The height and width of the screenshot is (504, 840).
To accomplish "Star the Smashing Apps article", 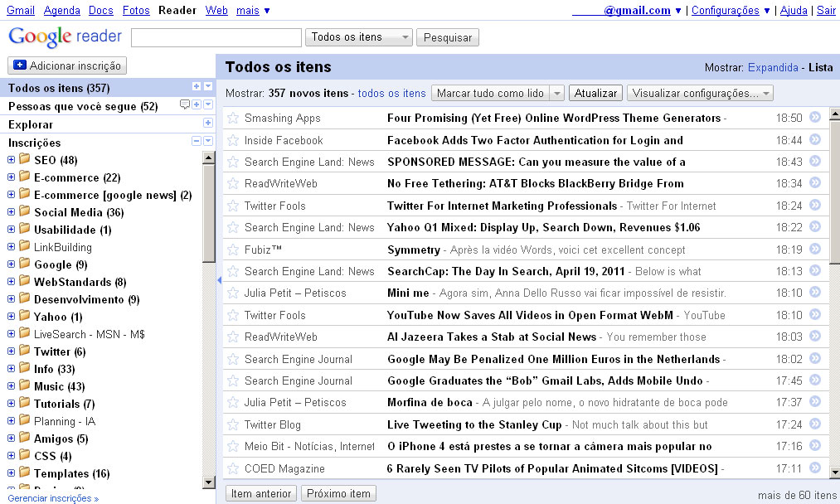I will [233, 119].
